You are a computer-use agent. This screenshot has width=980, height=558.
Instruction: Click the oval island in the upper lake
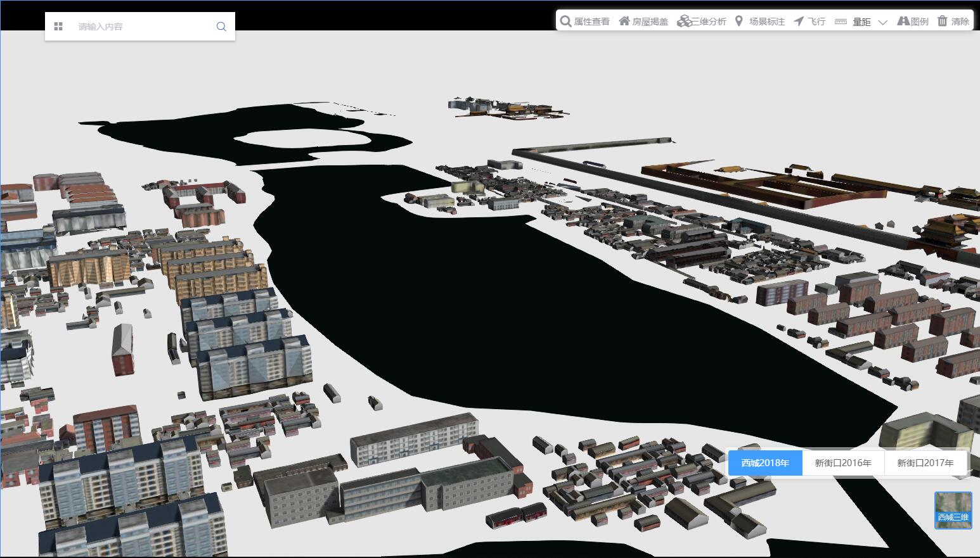[303, 138]
